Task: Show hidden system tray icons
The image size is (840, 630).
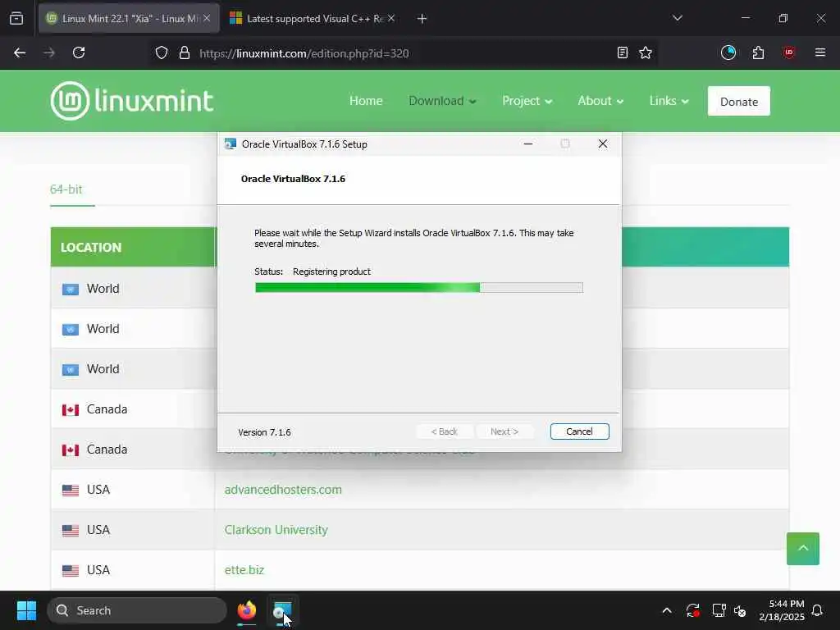Action: click(667, 610)
